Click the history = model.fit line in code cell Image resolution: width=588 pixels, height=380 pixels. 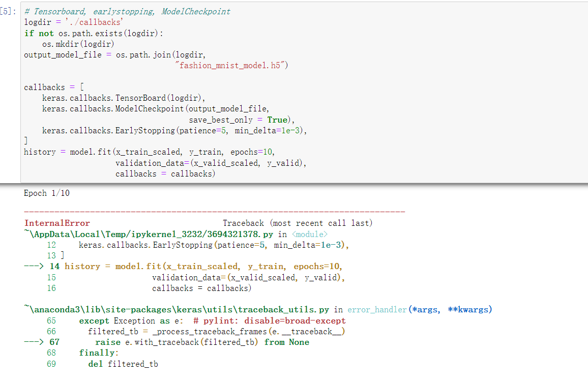(149, 152)
